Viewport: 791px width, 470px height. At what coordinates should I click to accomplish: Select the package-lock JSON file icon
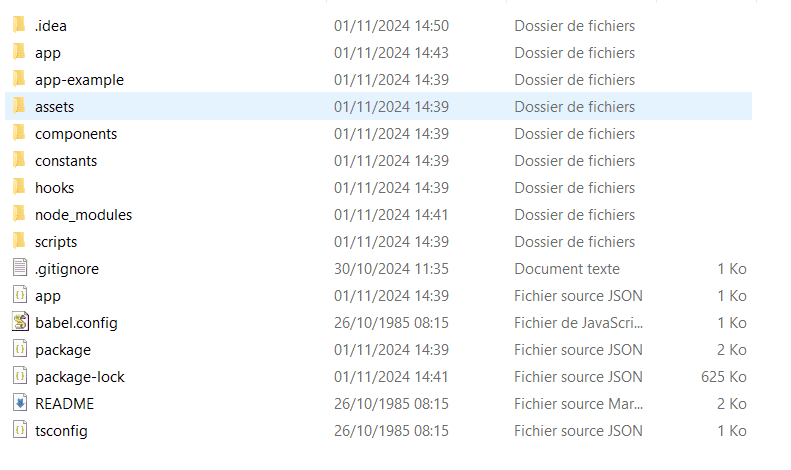coord(20,376)
